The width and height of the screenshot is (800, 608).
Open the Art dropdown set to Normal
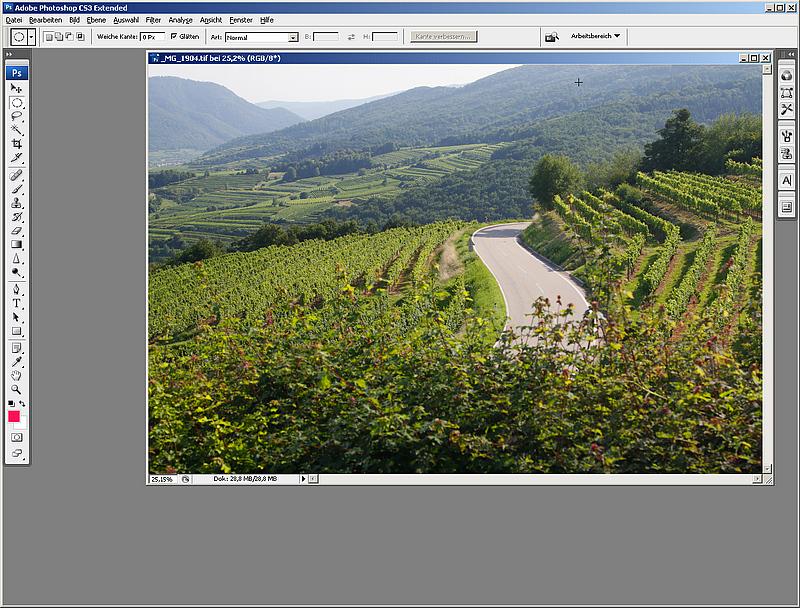pos(261,37)
